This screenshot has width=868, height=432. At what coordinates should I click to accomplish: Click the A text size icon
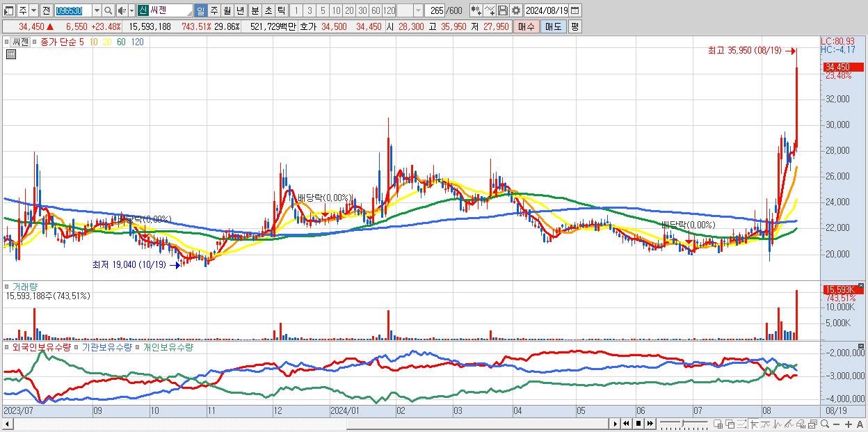[860, 424]
